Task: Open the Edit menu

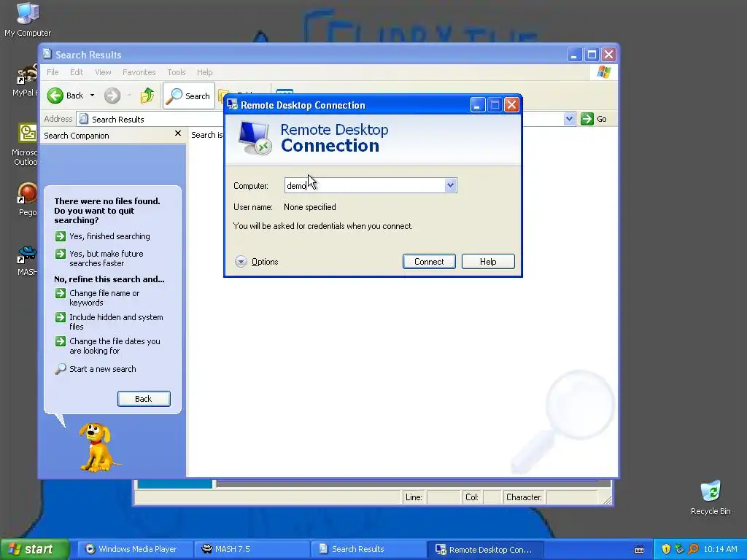Action: [x=76, y=72]
